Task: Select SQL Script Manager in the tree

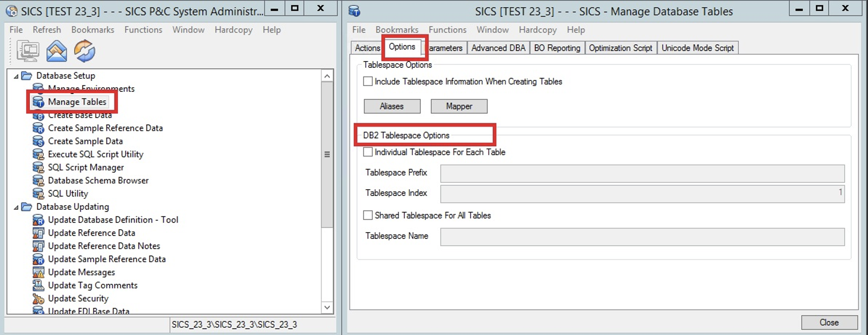Action: click(86, 167)
